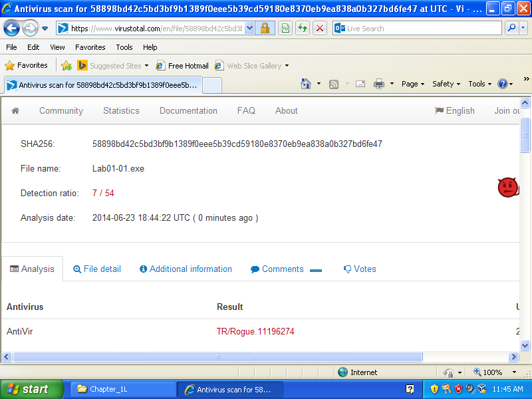Open the Favorites menu in menu bar
The width and height of the screenshot is (532, 399).
click(90, 47)
